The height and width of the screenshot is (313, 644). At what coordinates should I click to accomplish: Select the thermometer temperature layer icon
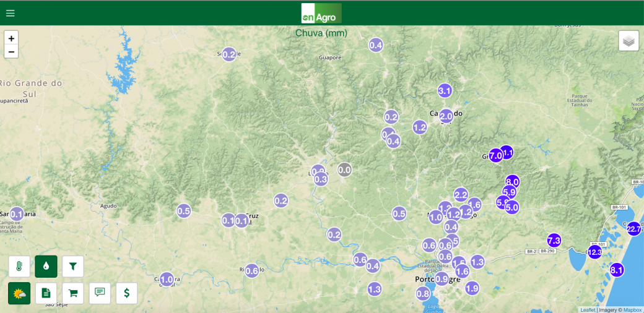pos(19,266)
